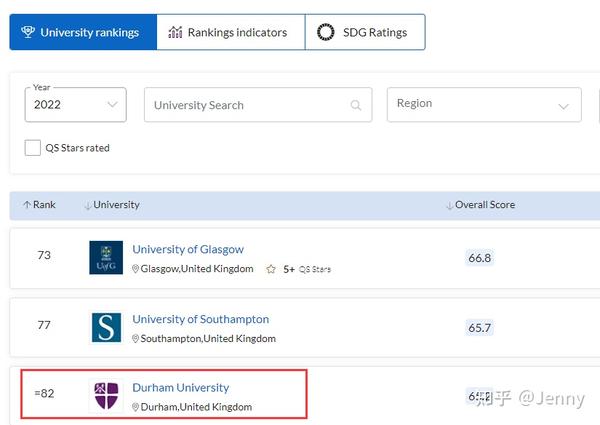Click Glasgow location pin icon
The image size is (600, 425).
coord(135,269)
